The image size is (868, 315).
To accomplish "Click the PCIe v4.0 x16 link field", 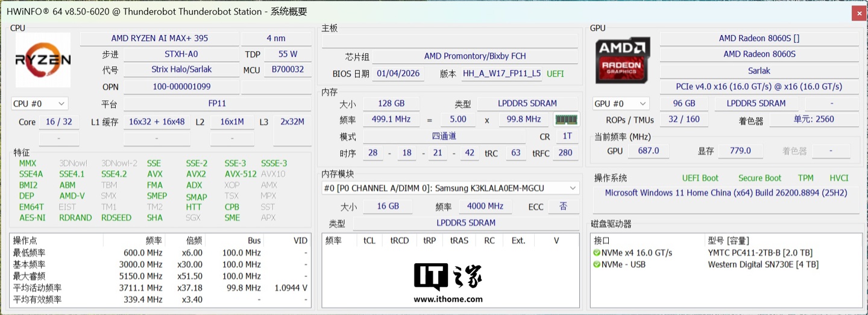I will click(759, 87).
